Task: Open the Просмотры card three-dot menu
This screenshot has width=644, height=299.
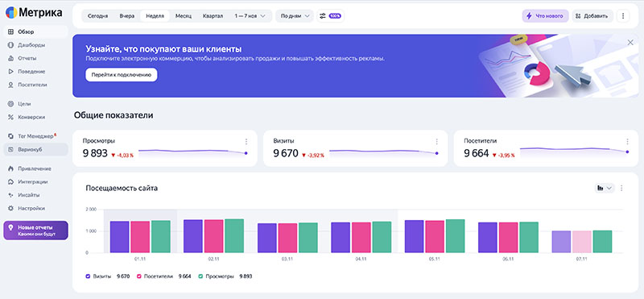Action: pyautogui.click(x=246, y=142)
